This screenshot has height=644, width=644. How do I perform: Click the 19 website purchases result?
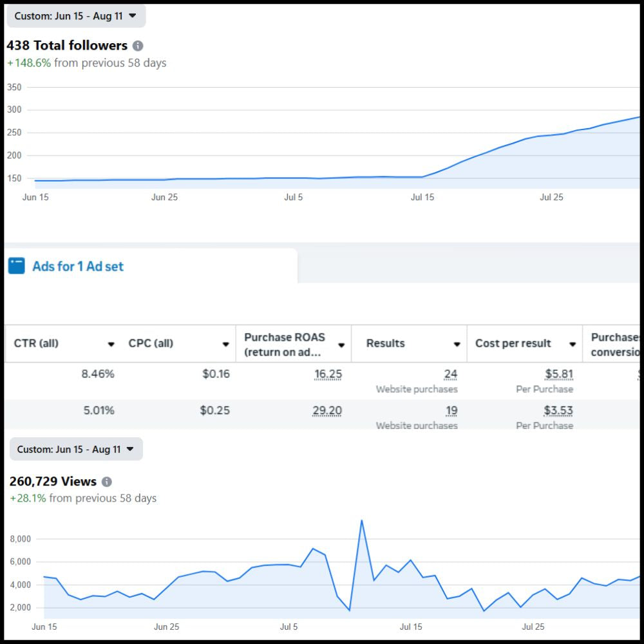point(451,411)
